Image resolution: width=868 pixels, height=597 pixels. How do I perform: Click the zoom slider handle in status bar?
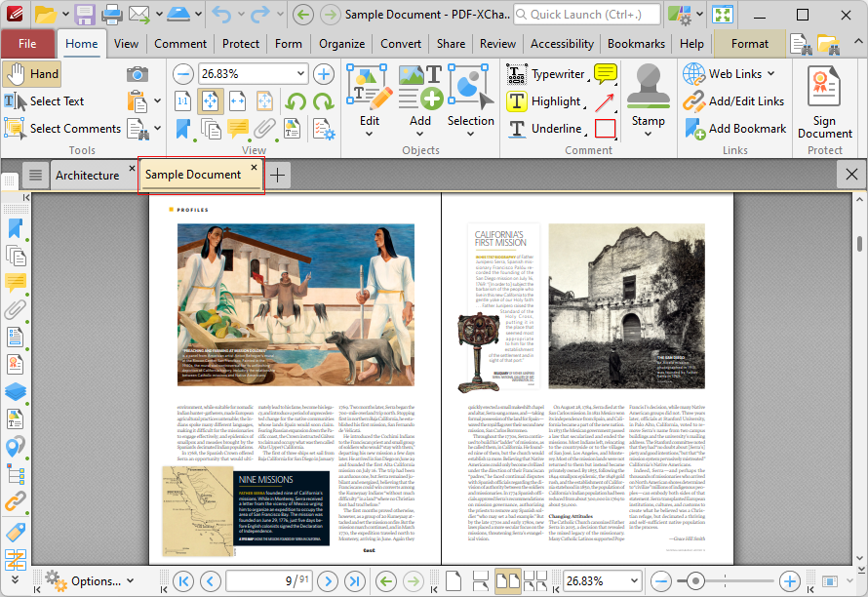(x=694, y=581)
